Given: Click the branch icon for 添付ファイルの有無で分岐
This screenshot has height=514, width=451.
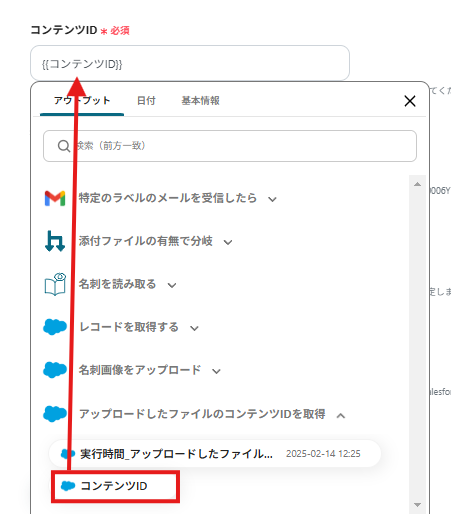Looking at the screenshot, I should pos(55,241).
